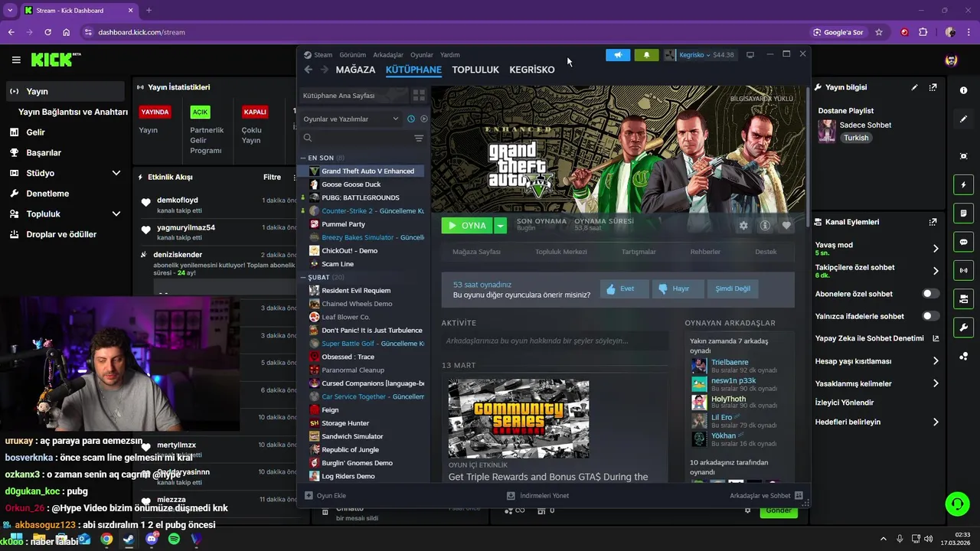Screen dimensions: 980x551
Task: Select PUBG: BATTLEGROUNDS in library
Action: pos(361,197)
